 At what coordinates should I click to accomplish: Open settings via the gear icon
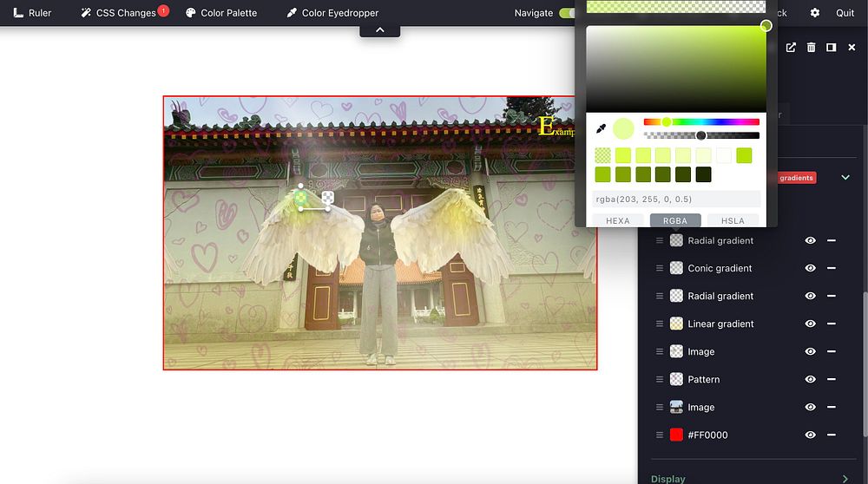[815, 13]
